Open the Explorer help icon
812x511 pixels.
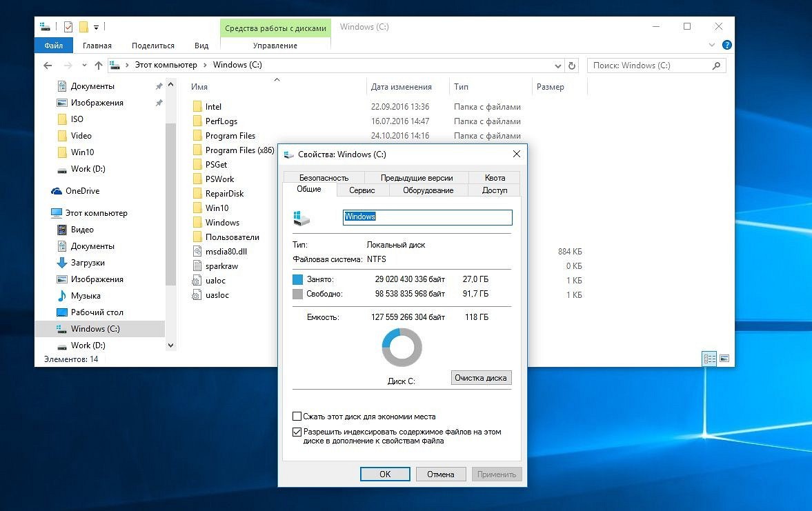tap(726, 45)
